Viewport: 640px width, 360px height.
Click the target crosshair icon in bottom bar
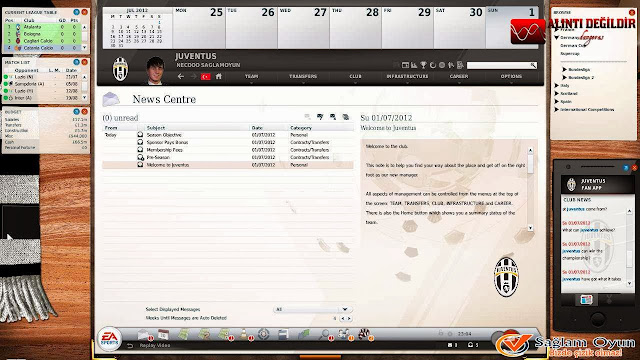pos(264,334)
